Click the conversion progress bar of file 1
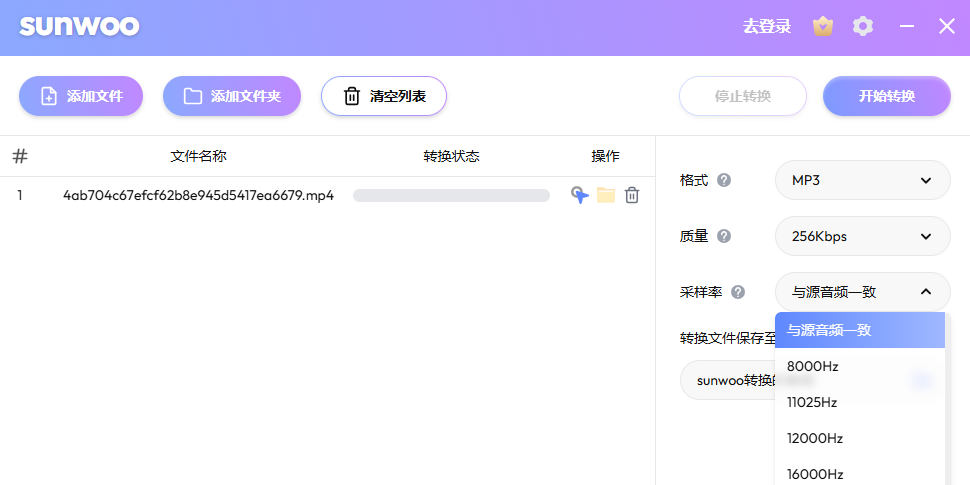The image size is (970, 485). point(451,196)
